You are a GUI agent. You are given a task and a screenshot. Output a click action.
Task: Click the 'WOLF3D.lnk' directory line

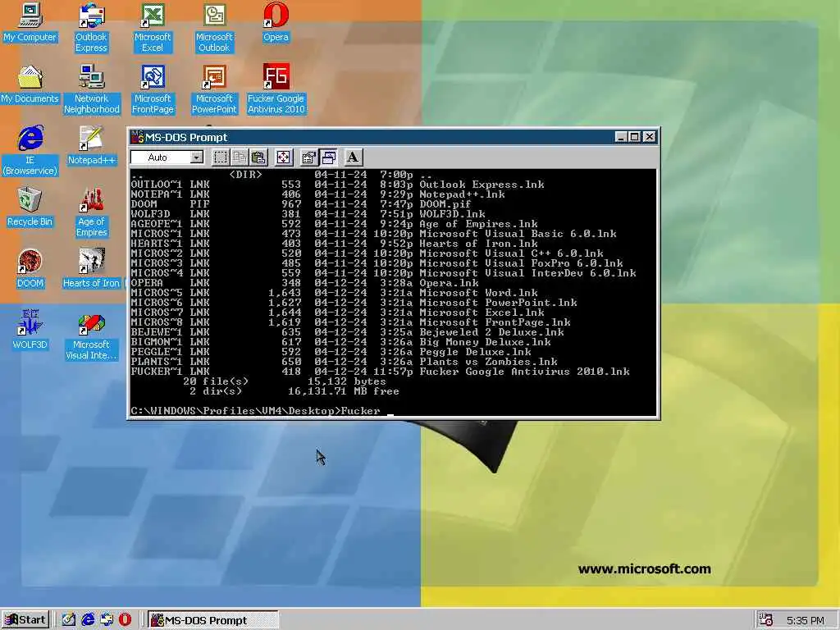pyautogui.click(x=308, y=214)
